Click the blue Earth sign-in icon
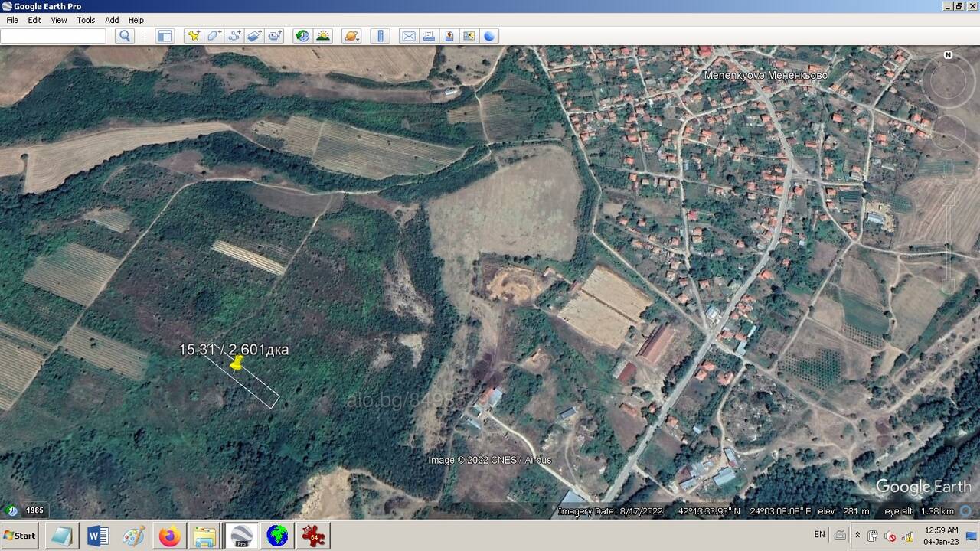This screenshot has height=551, width=980. click(x=489, y=36)
